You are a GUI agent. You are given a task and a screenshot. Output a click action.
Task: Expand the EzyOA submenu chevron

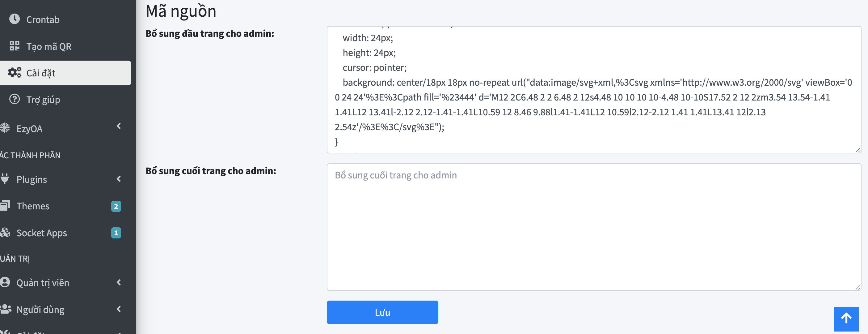(119, 126)
